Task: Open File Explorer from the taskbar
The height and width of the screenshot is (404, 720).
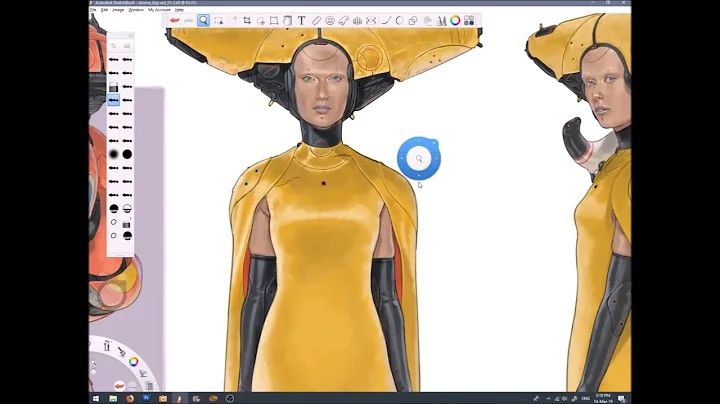Action: pyautogui.click(x=113, y=398)
